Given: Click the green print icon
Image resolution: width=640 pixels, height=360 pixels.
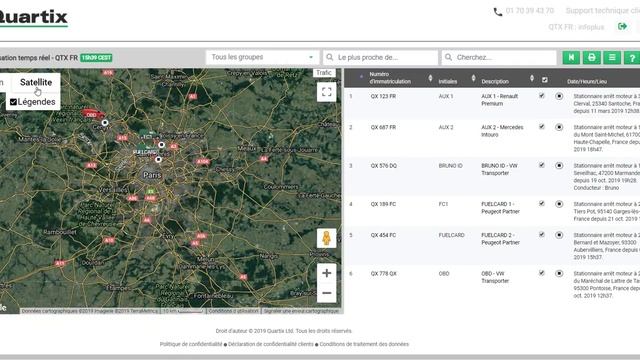Looking at the screenshot, I should pyautogui.click(x=591, y=58).
